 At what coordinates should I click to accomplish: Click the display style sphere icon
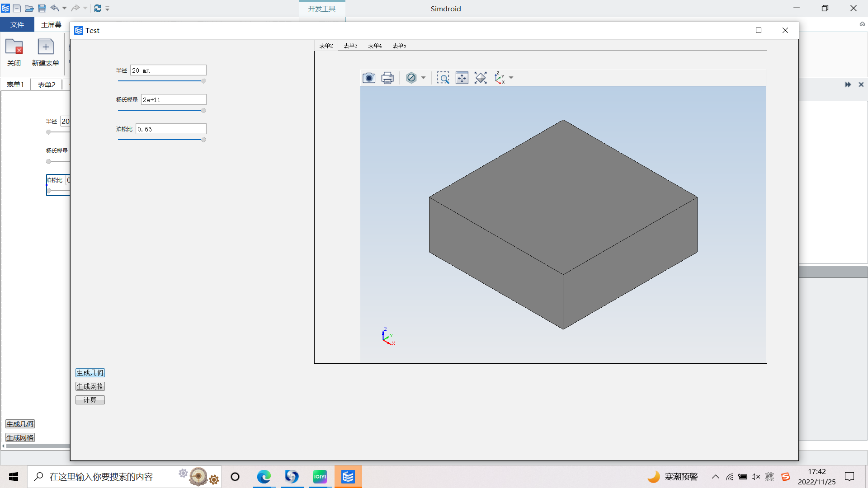pos(411,78)
